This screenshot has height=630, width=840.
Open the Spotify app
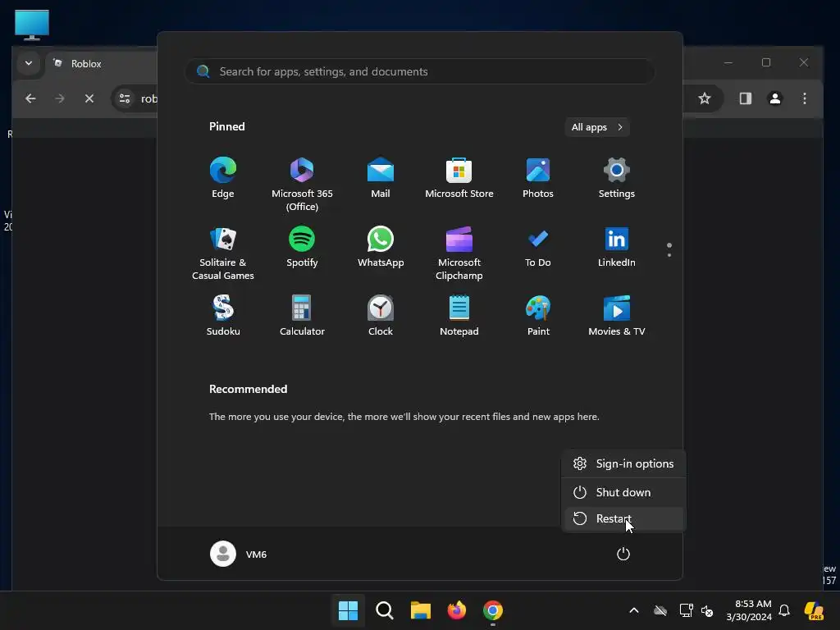coord(302,247)
